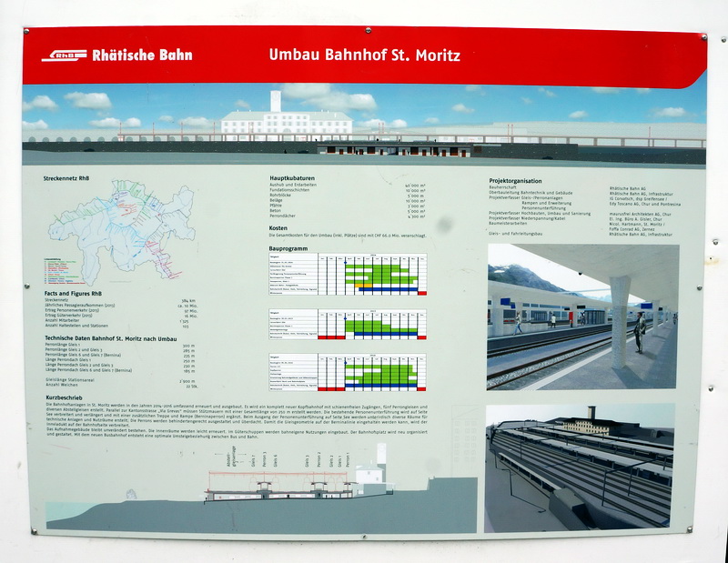The height and width of the screenshot is (563, 728).
Task: Select the station elevation rendering banner
Action: click(365, 126)
